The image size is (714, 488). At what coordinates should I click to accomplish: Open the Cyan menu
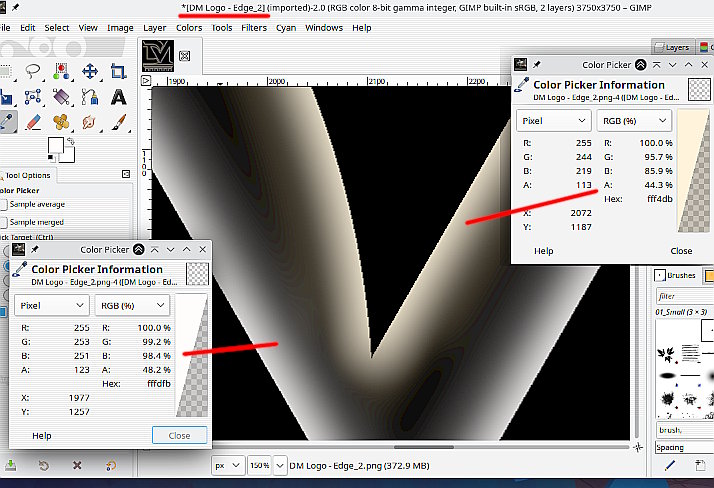[x=286, y=28]
